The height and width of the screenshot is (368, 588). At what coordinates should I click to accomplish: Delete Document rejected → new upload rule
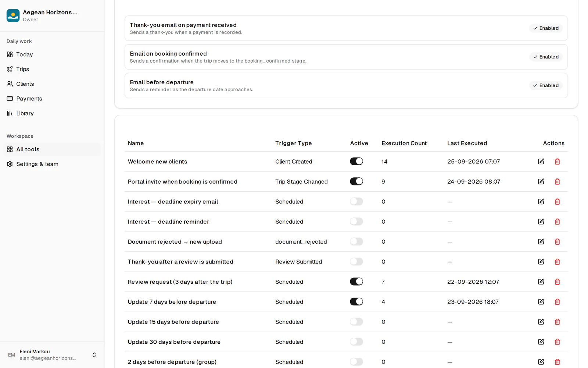[557, 242]
